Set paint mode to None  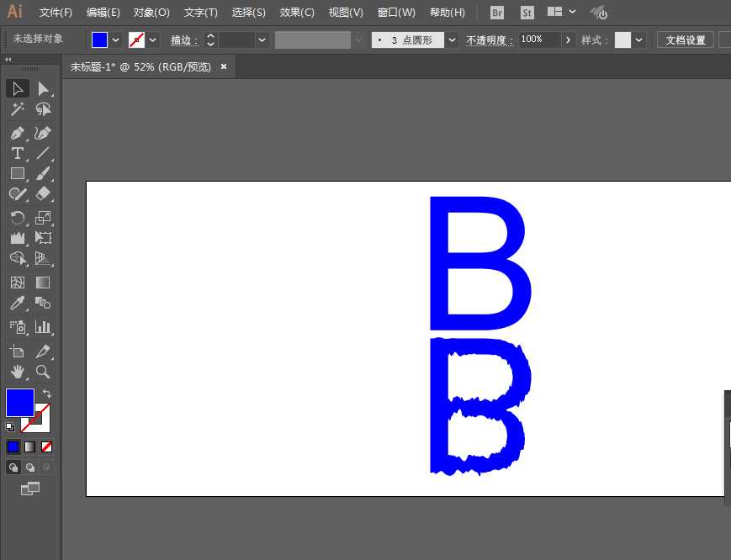[47, 446]
